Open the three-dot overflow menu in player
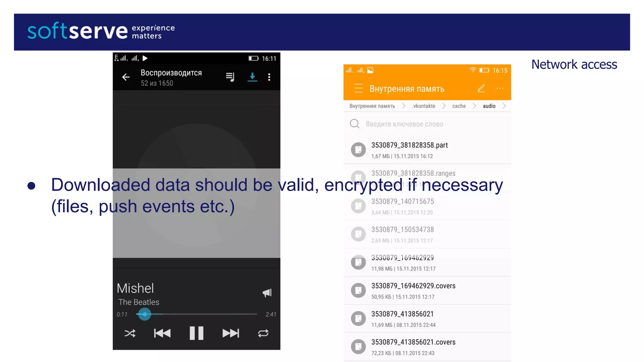 269,77
